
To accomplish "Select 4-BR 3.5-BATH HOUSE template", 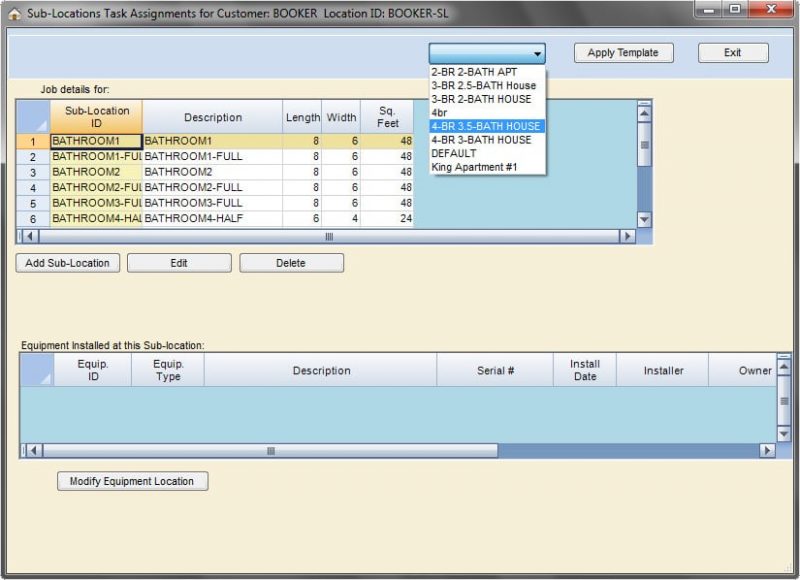I will 486,127.
